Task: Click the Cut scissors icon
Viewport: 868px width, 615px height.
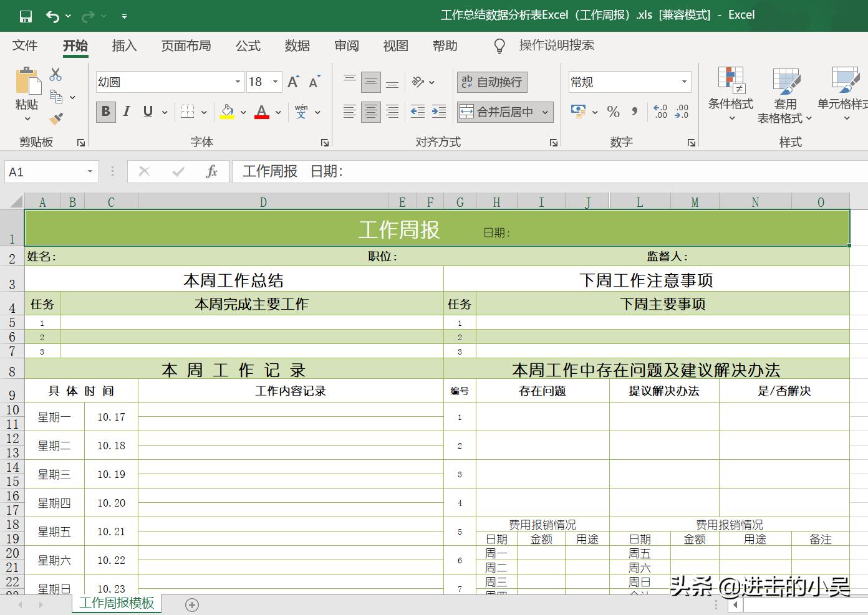Action: pyautogui.click(x=55, y=74)
